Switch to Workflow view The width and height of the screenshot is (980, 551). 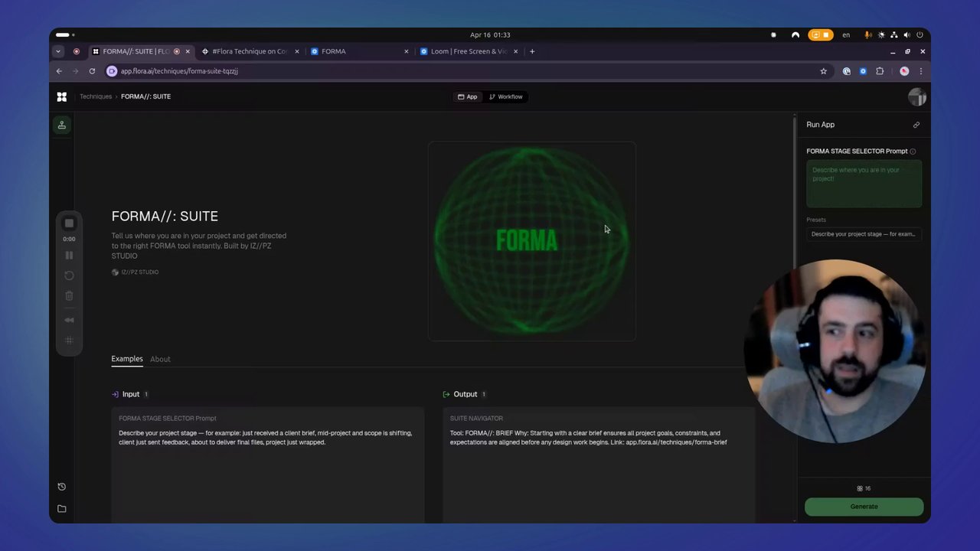point(505,96)
